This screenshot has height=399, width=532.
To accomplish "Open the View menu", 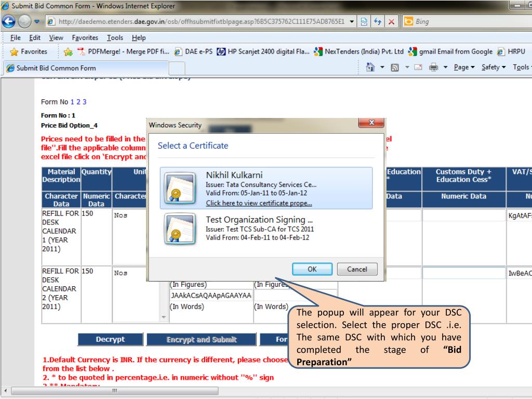I will [56, 37].
